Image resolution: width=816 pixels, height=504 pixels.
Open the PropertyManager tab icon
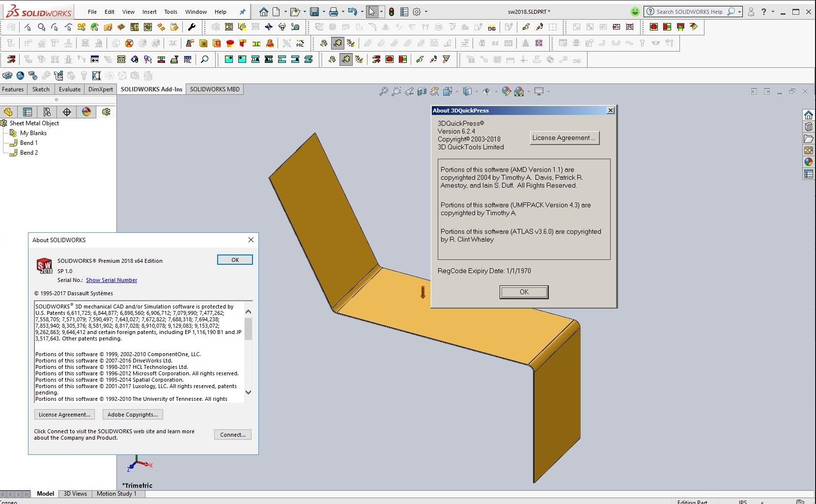coord(28,112)
